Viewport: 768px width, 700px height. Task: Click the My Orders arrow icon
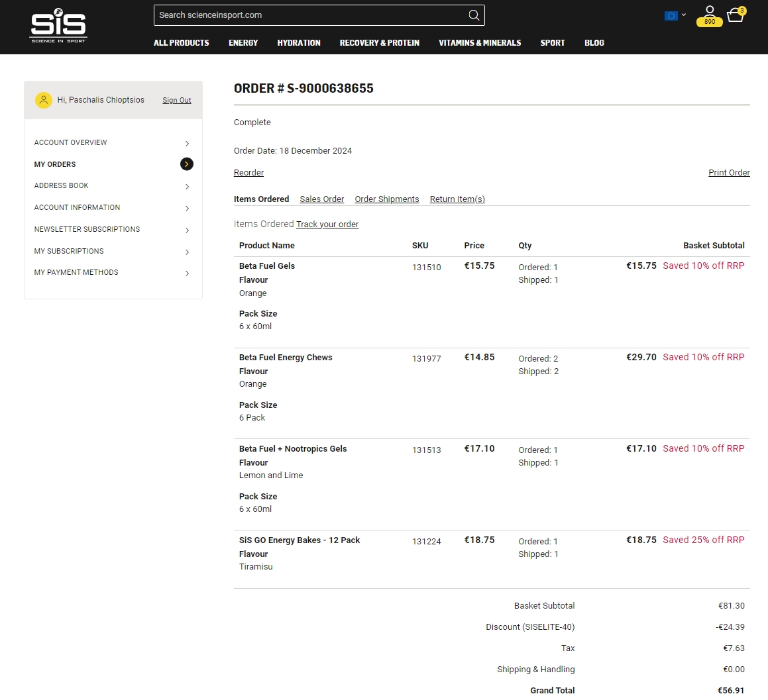pyautogui.click(x=187, y=164)
